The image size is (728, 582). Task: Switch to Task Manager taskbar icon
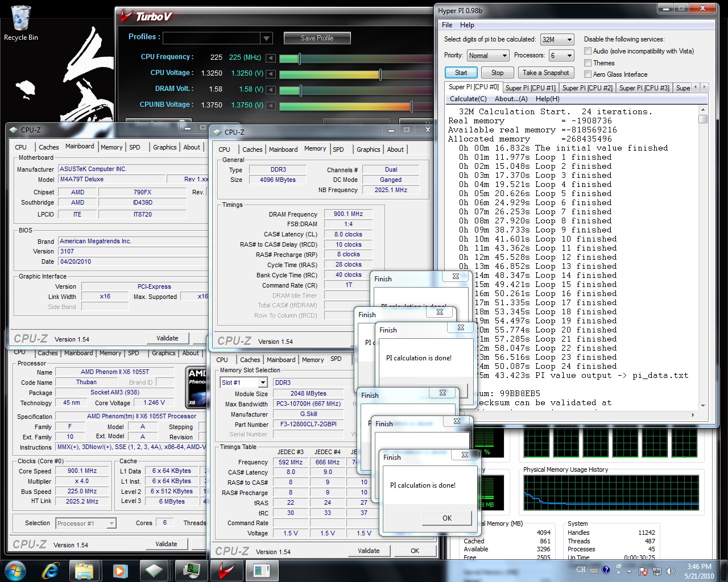pyautogui.click(x=191, y=570)
